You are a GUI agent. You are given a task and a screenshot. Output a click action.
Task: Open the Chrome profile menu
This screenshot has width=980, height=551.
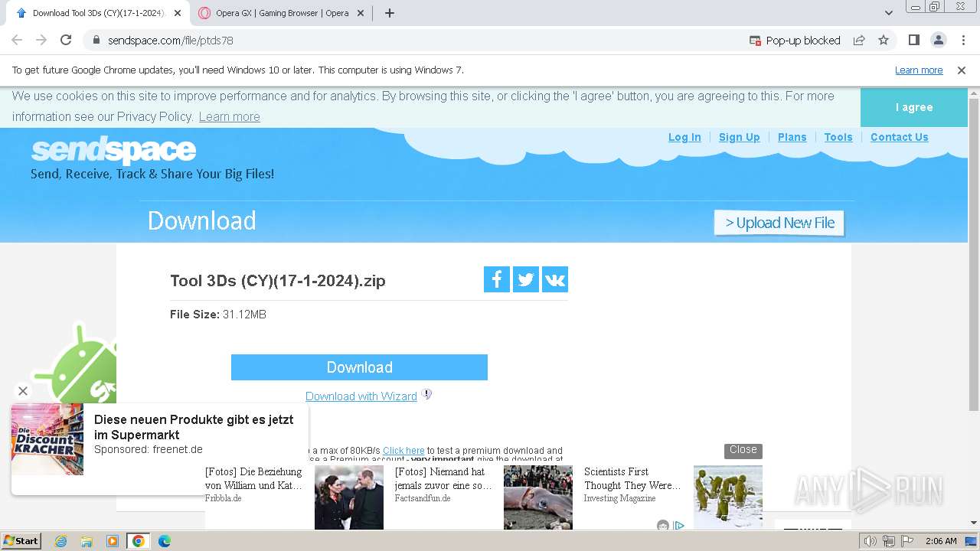point(939,40)
